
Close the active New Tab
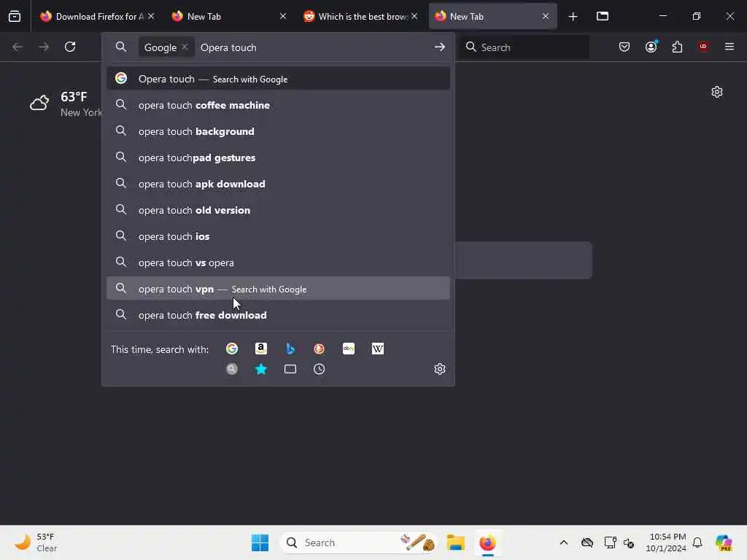tap(546, 17)
